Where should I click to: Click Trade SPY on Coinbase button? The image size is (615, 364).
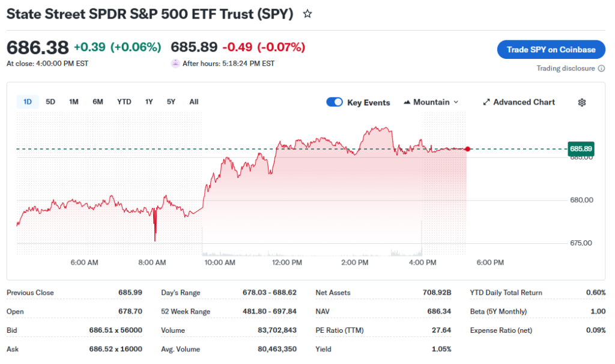[551, 49]
